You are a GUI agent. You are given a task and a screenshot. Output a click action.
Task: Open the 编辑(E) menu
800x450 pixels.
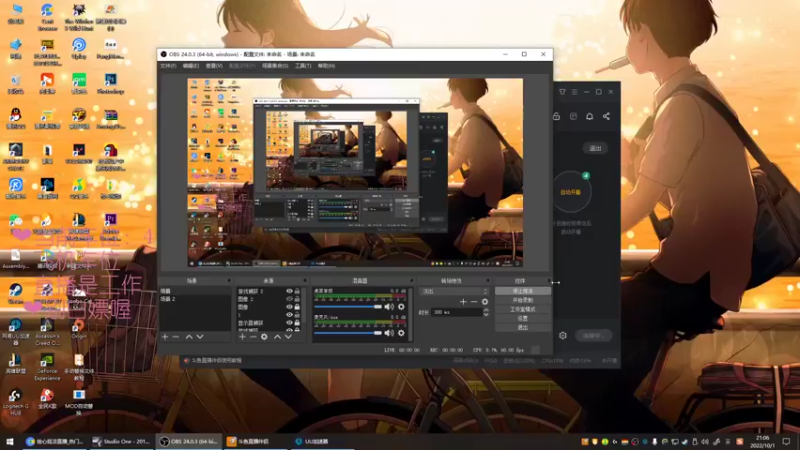coord(191,66)
